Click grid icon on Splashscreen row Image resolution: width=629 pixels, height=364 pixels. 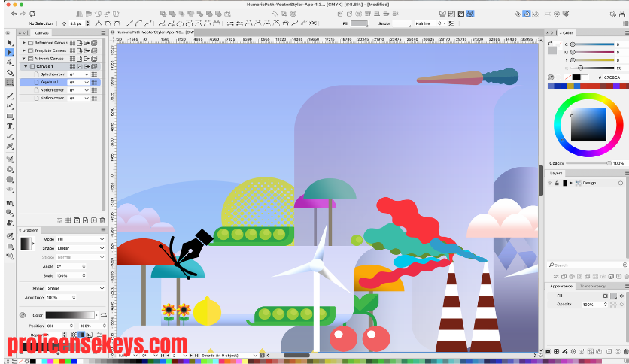pos(94,74)
